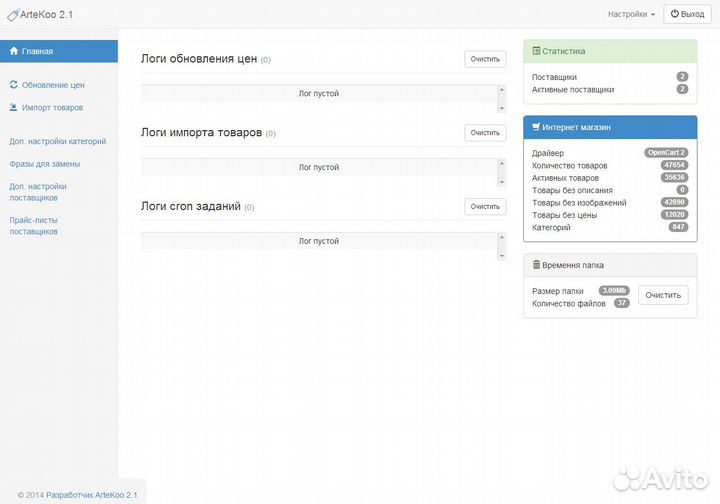
Task: Click the ArteKoo 2.1 brand title
Action: tap(46, 15)
